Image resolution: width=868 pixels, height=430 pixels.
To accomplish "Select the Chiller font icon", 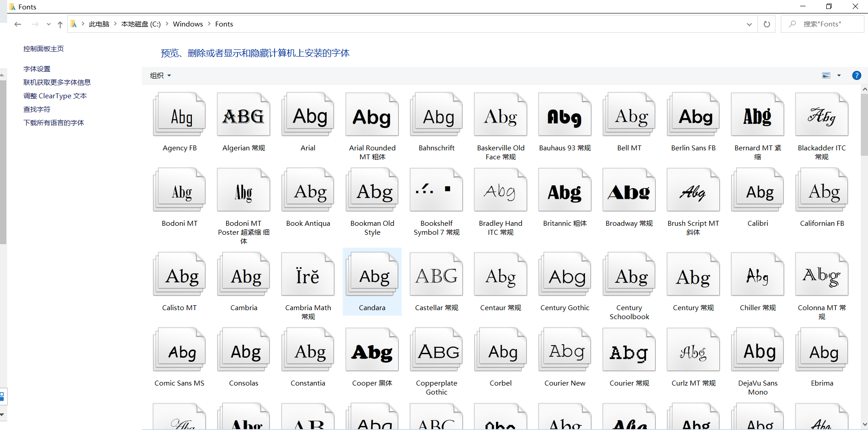I will pos(758,274).
